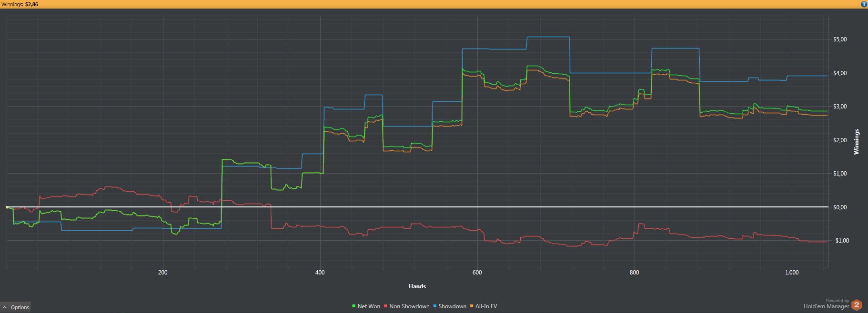Screen dimensions: 868x313
Task: Open help via the blue question mark icon
Action: tap(864, 4)
